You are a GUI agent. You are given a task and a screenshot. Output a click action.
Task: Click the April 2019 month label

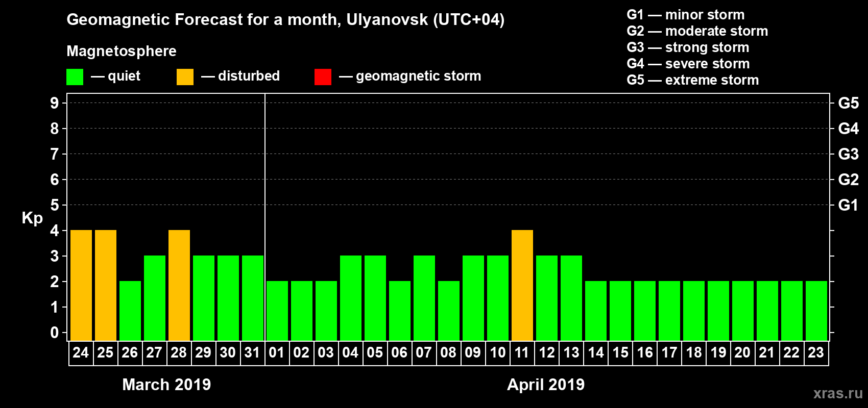[x=546, y=385]
